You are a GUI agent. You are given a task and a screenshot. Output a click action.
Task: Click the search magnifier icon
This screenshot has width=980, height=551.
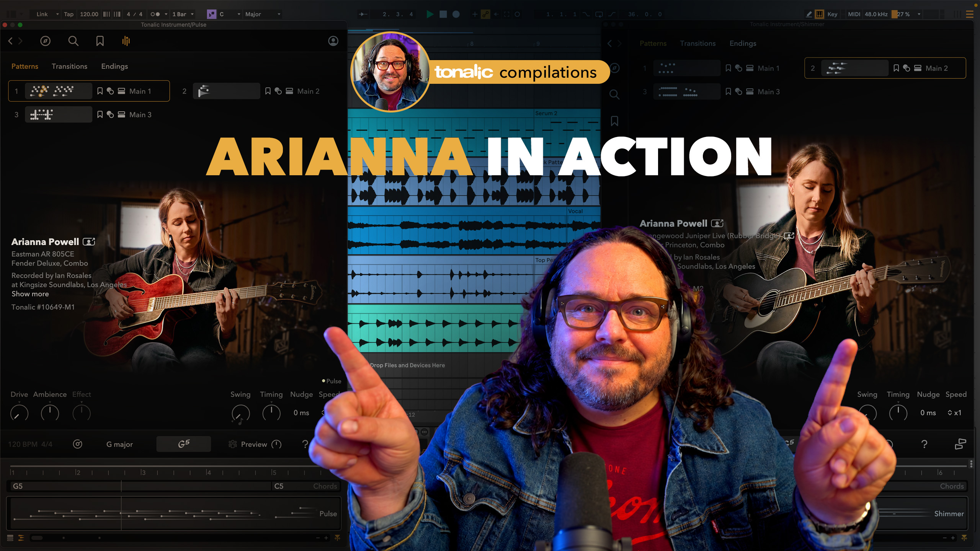pos(73,41)
